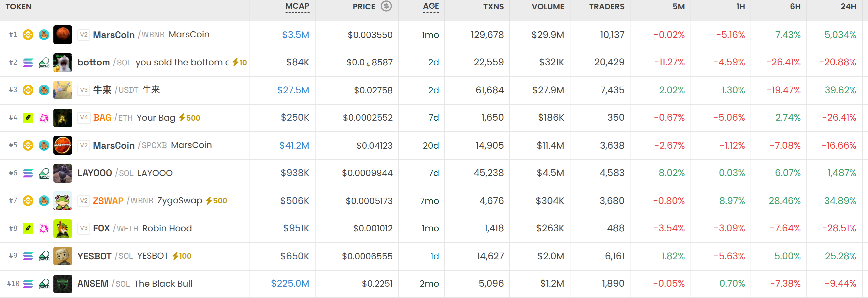The width and height of the screenshot is (868, 298).
Task: Click the lightning boost 500 badge on ZSWAP
Action: [216, 201]
